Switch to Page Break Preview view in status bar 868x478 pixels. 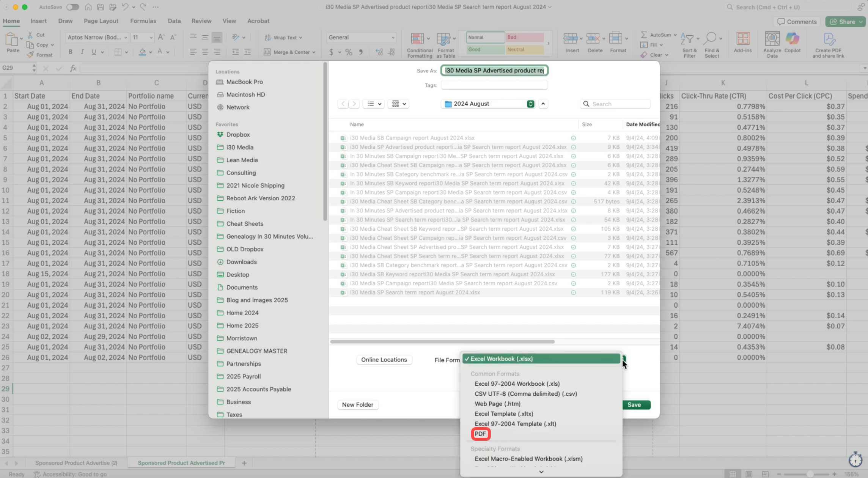[x=765, y=474]
